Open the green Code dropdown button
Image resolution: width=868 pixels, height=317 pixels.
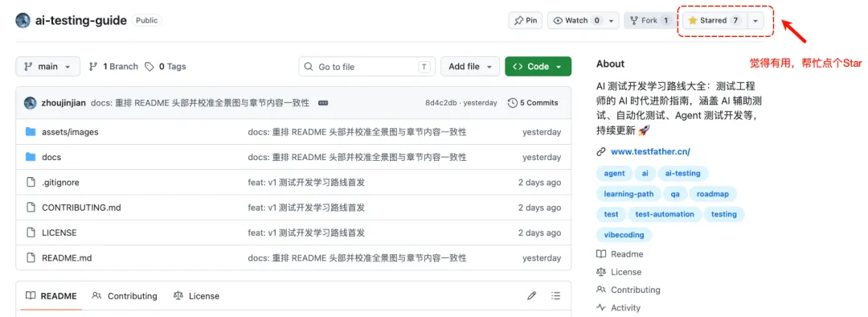pos(538,67)
